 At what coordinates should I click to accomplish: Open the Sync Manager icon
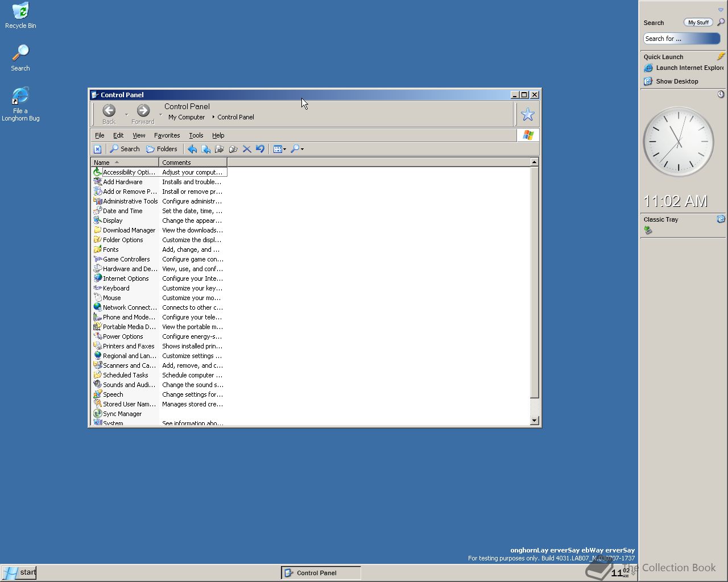point(97,414)
